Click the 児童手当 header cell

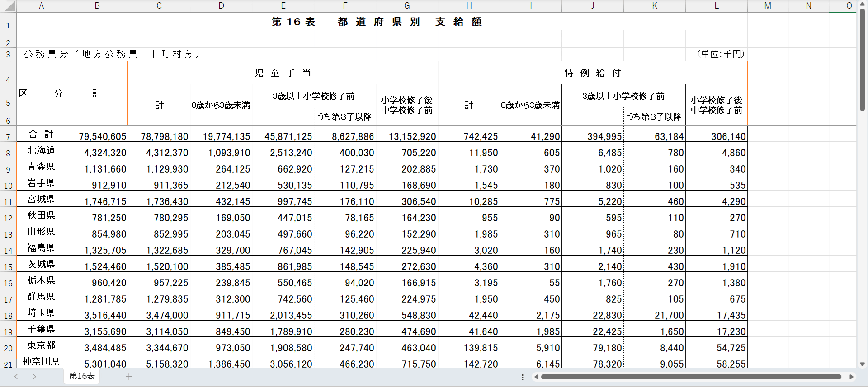(283, 73)
